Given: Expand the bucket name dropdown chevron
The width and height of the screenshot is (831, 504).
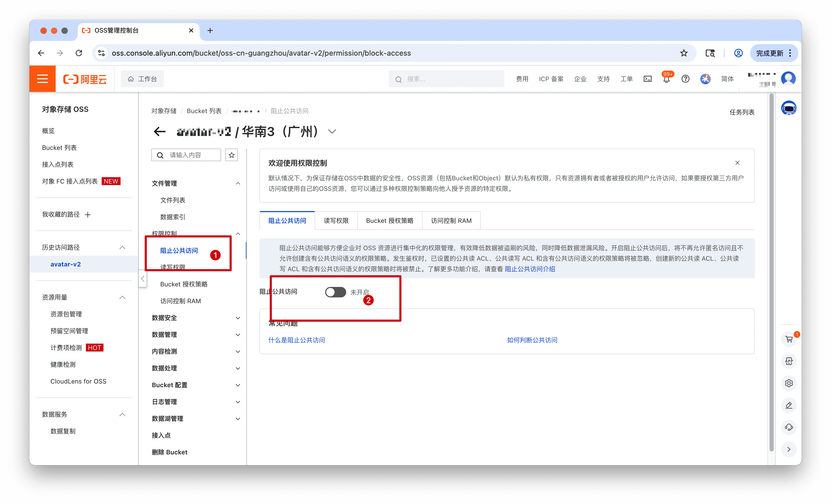Looking at the screenshot, I should point(332,132).
